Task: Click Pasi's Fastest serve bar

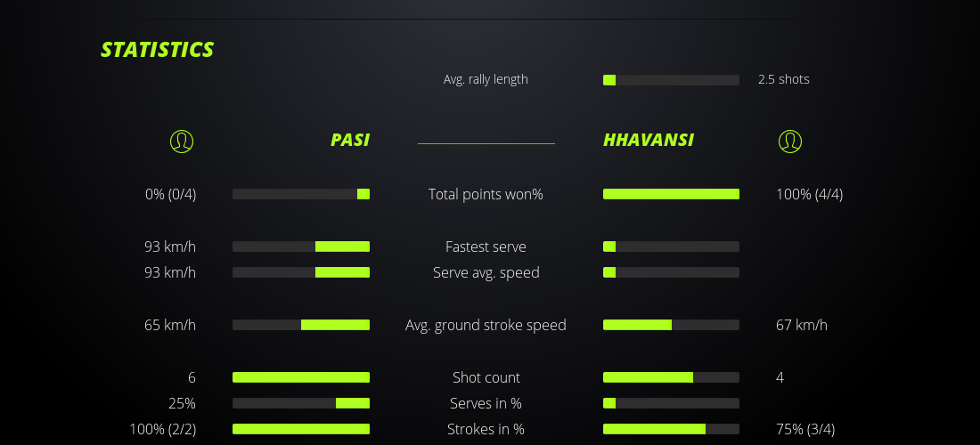Action: (x=301, y=247)
